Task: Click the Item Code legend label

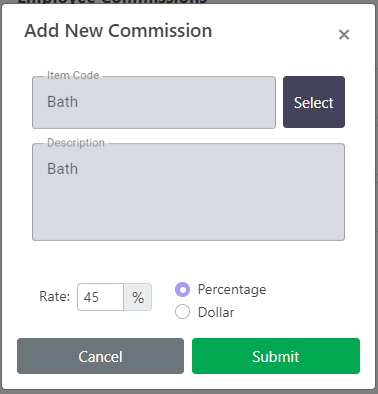Action: [x=73, y=75]
